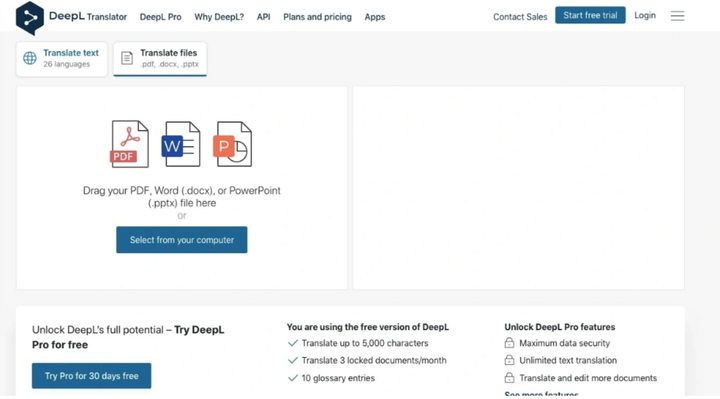The width and height of the screenshot is (720, 399).
Task: Open the Why DeepL? menu item
Action: [219, 17]
